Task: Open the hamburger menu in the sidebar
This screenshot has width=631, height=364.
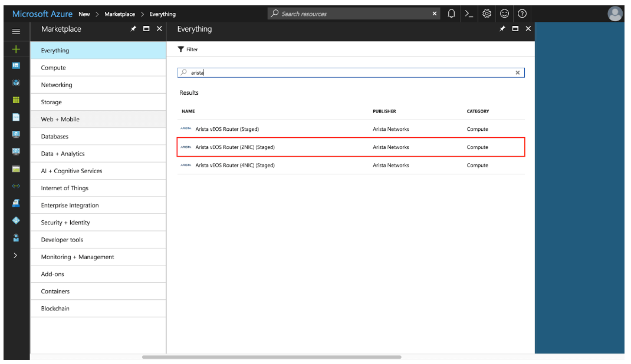Action: [x=16, y=31]
